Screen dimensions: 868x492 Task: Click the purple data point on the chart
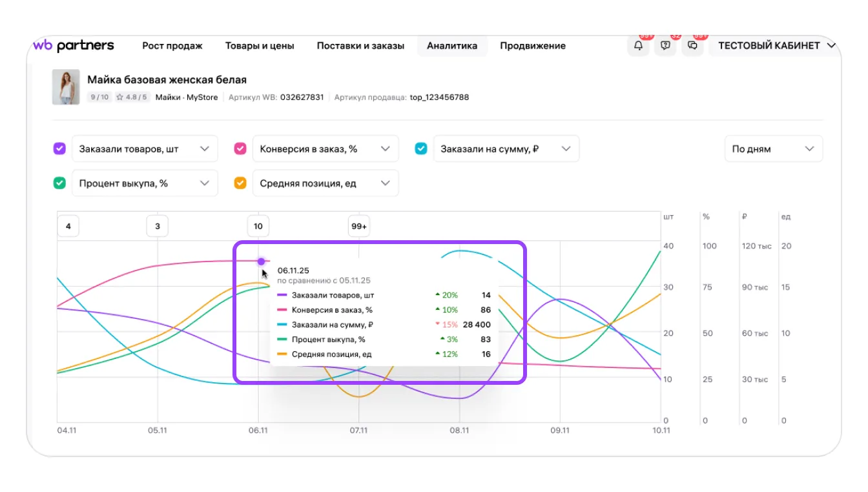261,261
